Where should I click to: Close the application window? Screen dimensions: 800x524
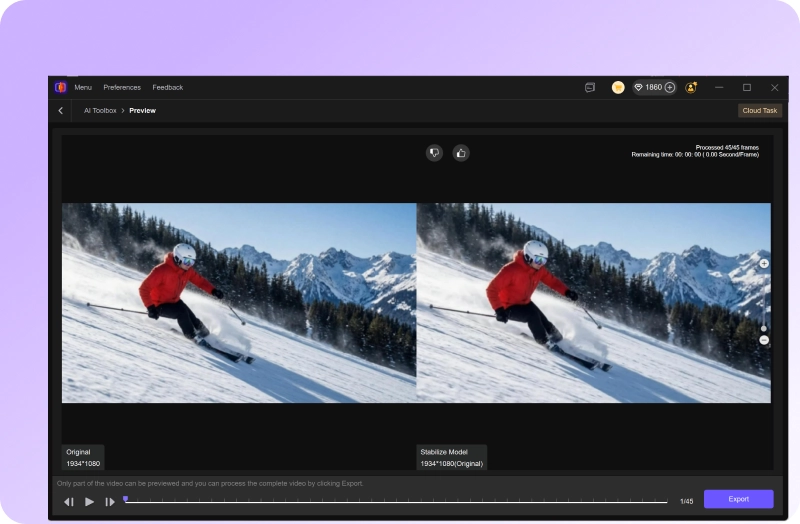pyautogui.click(x=774, y=88)
